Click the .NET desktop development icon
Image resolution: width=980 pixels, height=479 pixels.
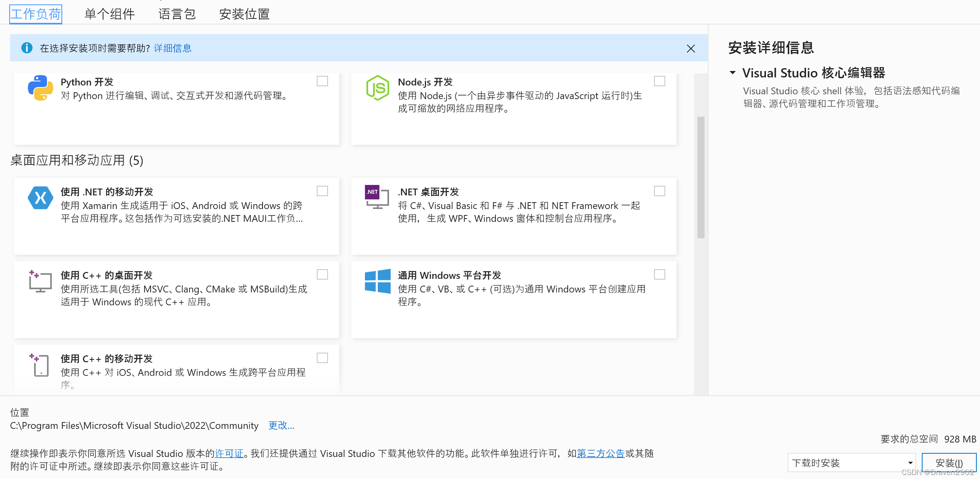click(377, 197)
